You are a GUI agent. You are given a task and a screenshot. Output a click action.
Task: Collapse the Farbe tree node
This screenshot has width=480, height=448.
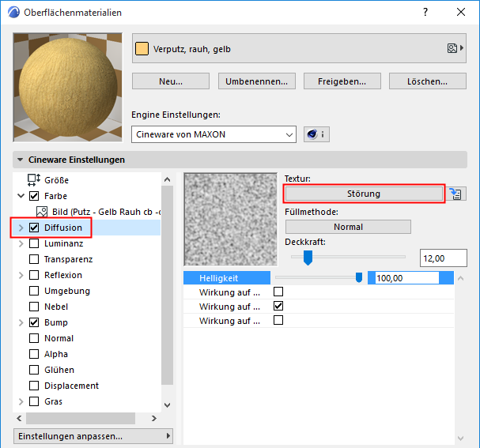click(x=21, y=196)
